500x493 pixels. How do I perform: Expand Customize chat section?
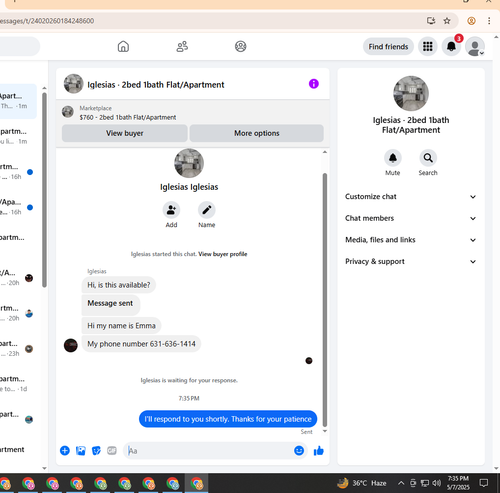[411, 197]
